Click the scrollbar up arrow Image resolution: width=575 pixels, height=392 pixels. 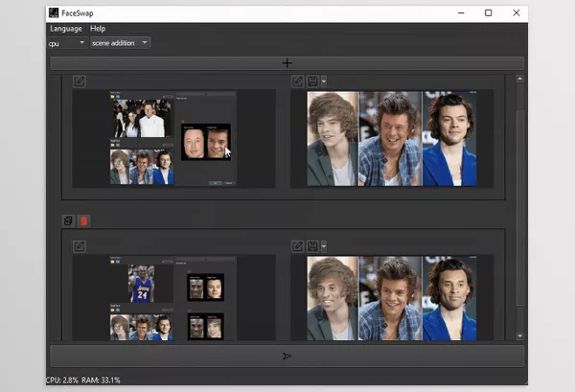pos(520,79)
